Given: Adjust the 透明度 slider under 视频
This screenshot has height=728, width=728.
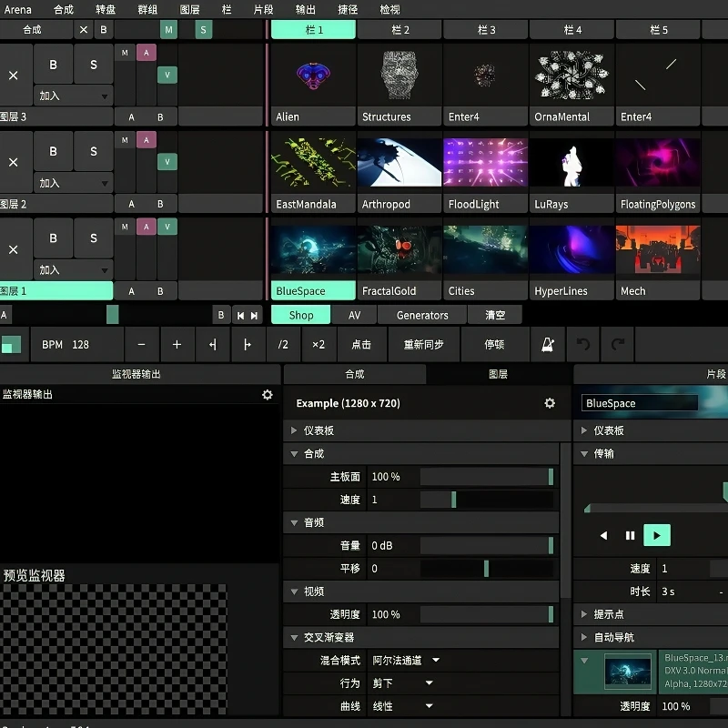Looking at the screenshot, I should tap(486, 614).
